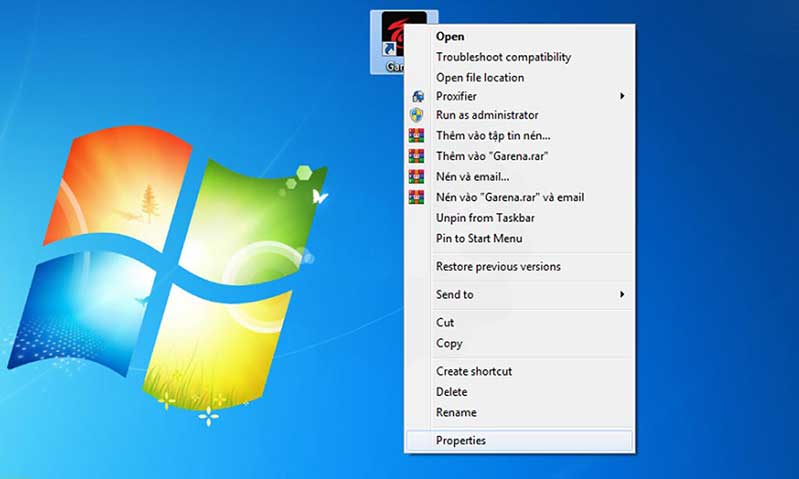Choose Copy from the context menu
799x479 pixels.
(449, 343)
